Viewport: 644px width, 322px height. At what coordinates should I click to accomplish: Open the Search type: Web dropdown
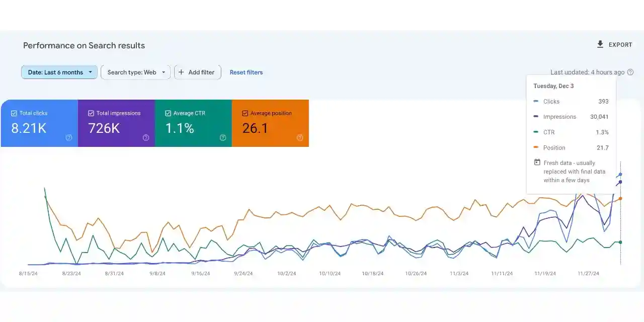135,72
